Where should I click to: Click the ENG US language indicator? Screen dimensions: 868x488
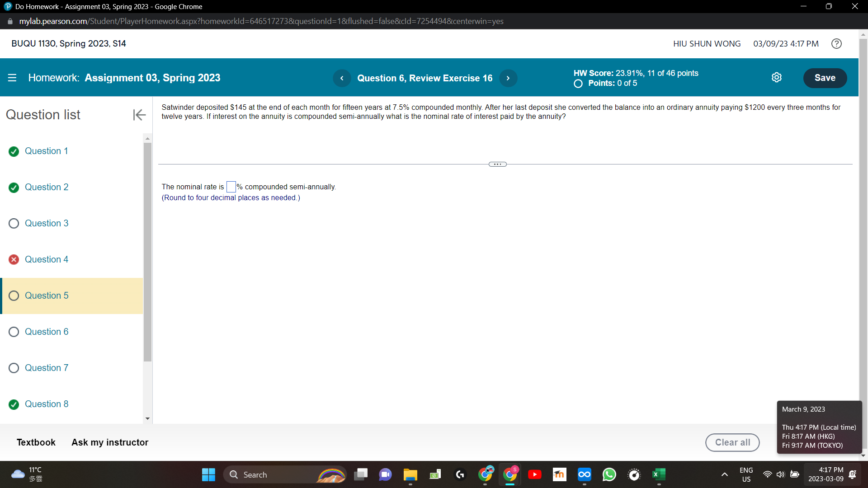click(746, 474)
